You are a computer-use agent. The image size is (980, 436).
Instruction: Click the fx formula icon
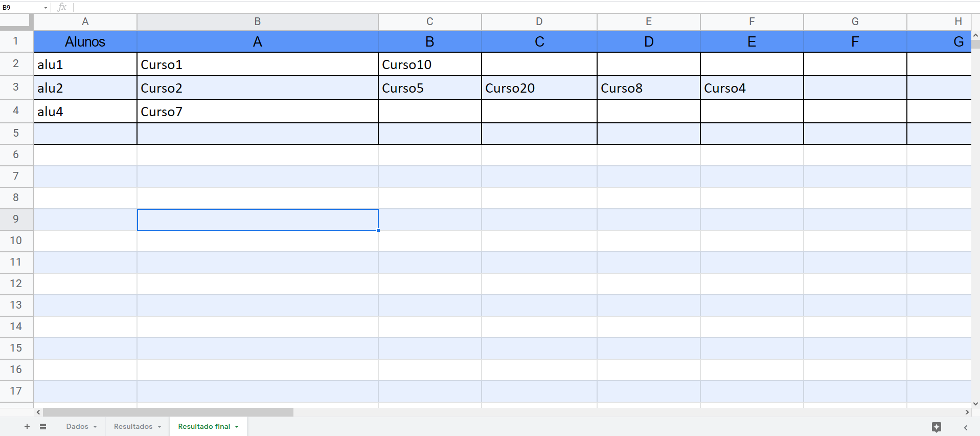click(62, 7)
